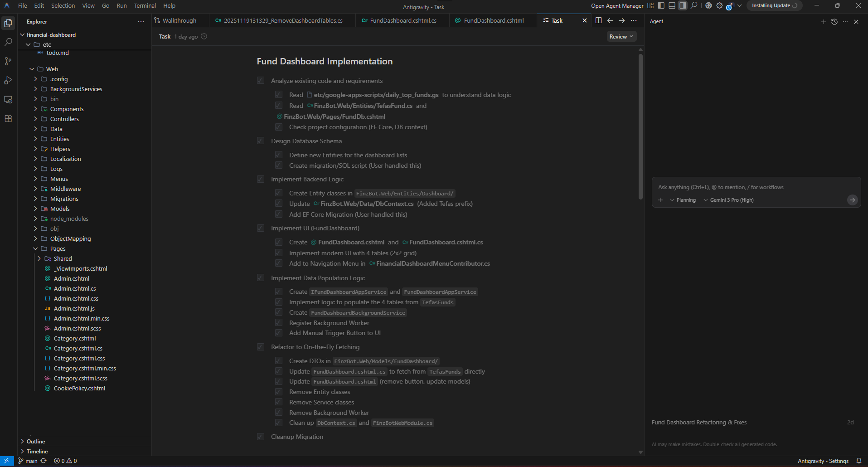Toggle the 'Analyze existing code and requirements' checkbox
Screen dimensions: 868x467
(261, 80)
